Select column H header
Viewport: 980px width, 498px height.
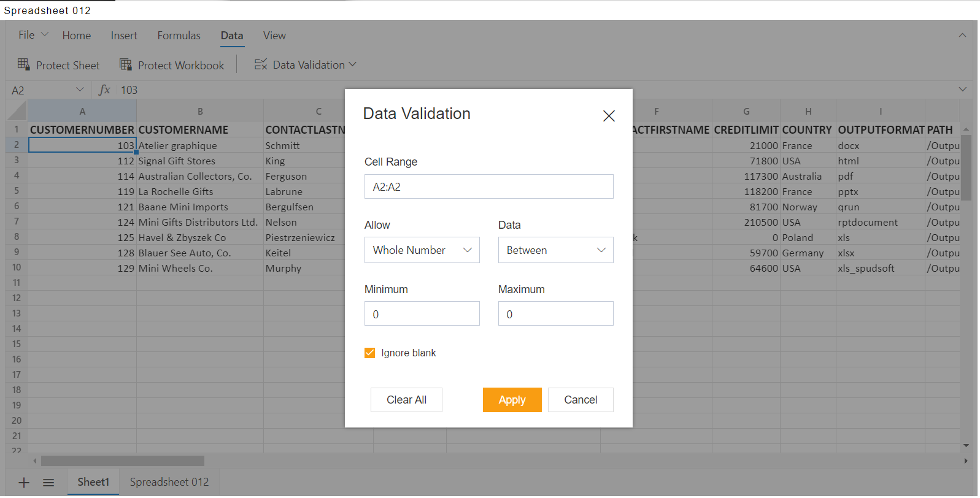point(808,111)
